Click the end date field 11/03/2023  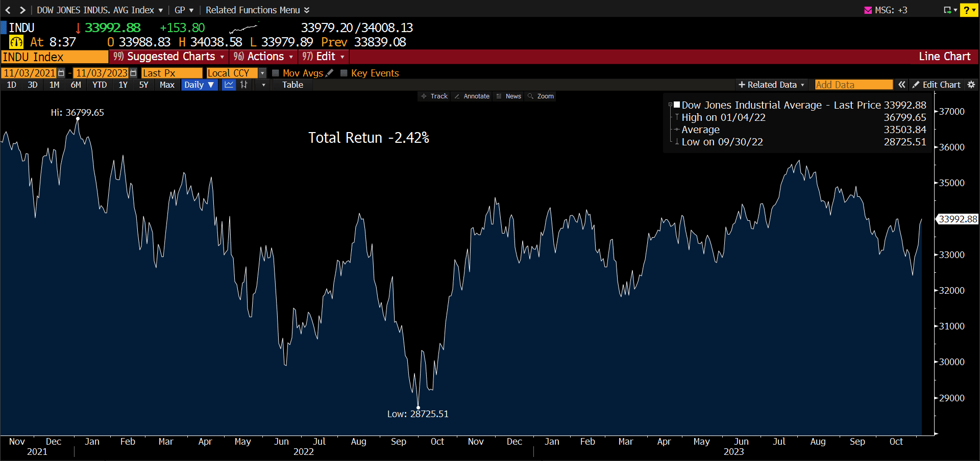(x=101, y=73)
